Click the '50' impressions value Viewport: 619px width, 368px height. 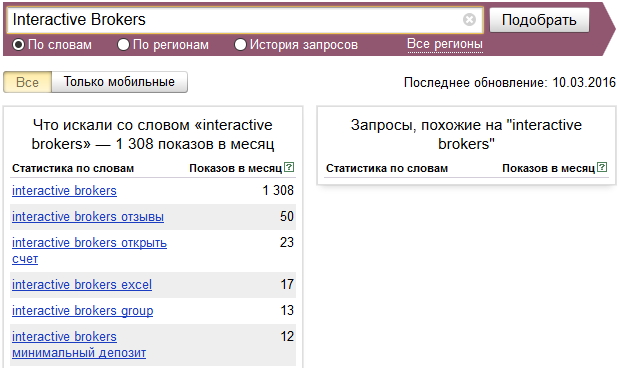tap(287, 216)
